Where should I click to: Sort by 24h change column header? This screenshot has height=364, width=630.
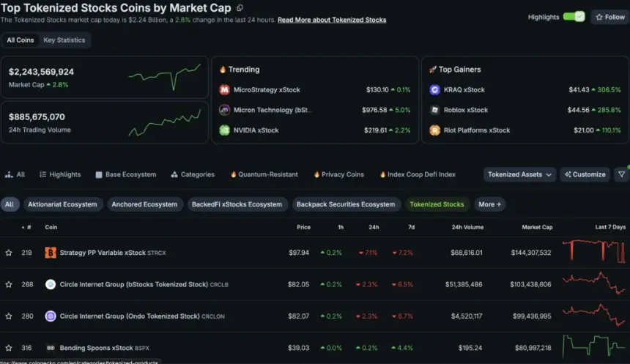374,227
